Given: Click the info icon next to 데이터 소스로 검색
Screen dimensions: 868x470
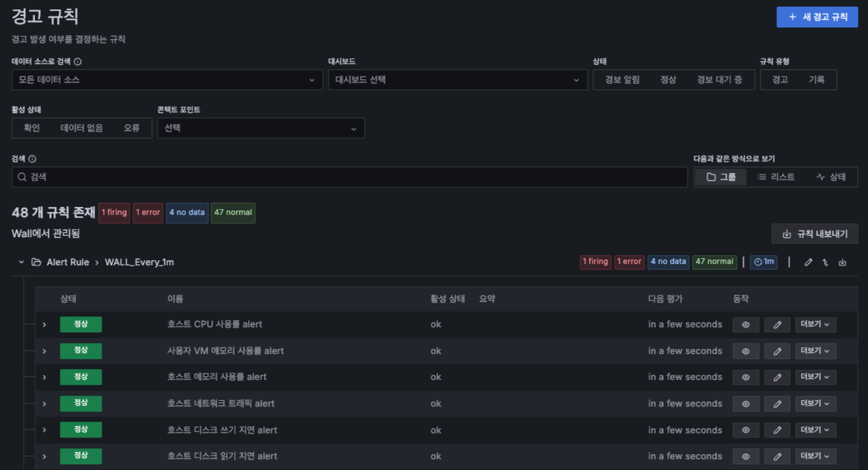Looking at the screenshot, I should click(x=78, y=62).
